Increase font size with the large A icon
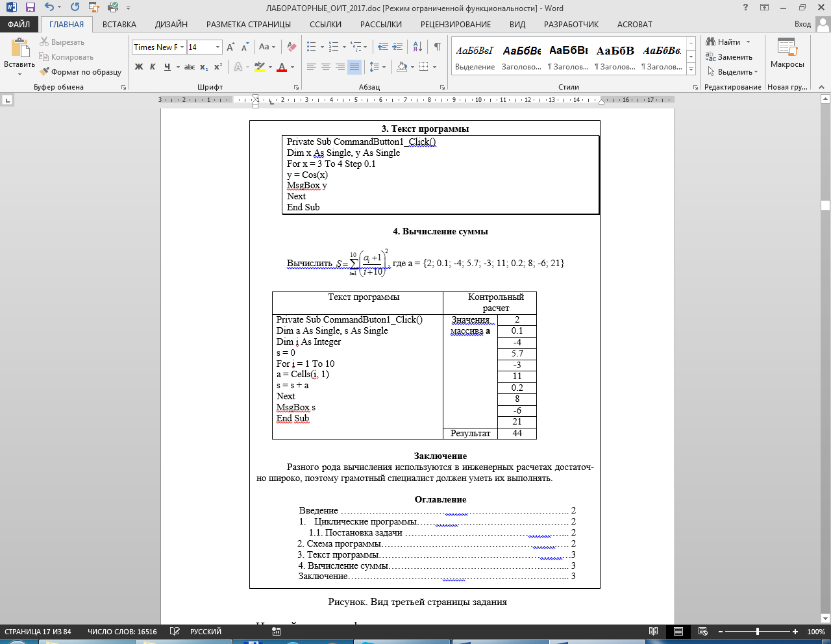The height and width of the screenshot is (644, 831). pos(231,47)
